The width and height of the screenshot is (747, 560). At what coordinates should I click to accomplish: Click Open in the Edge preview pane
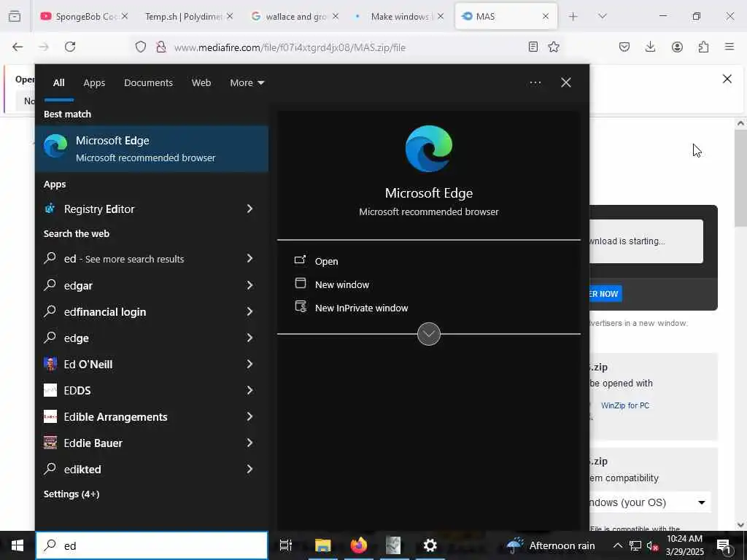326,261
